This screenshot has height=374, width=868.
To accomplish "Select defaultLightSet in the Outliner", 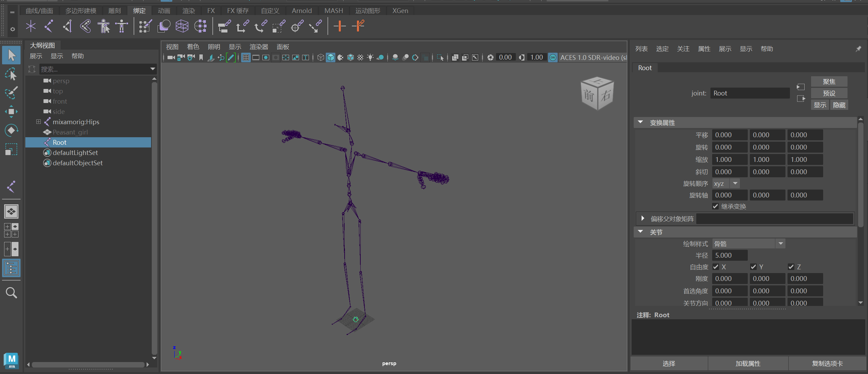I will (75, 153).
